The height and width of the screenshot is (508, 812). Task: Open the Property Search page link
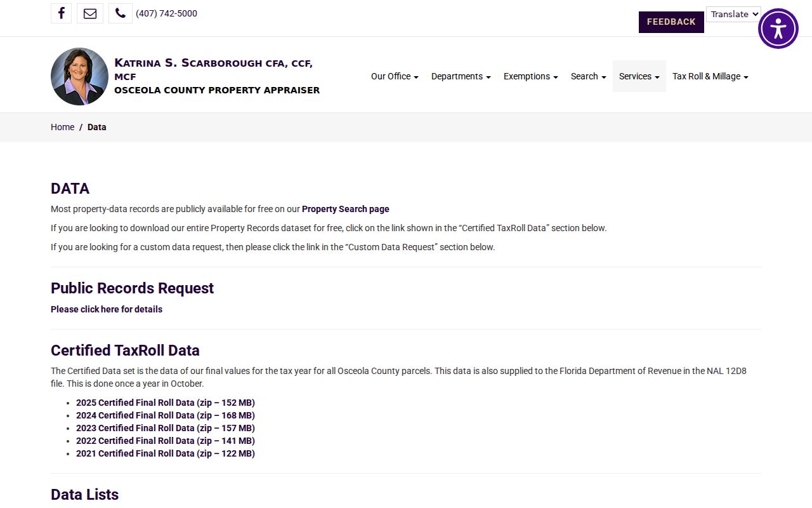click(x=346, y=209)
